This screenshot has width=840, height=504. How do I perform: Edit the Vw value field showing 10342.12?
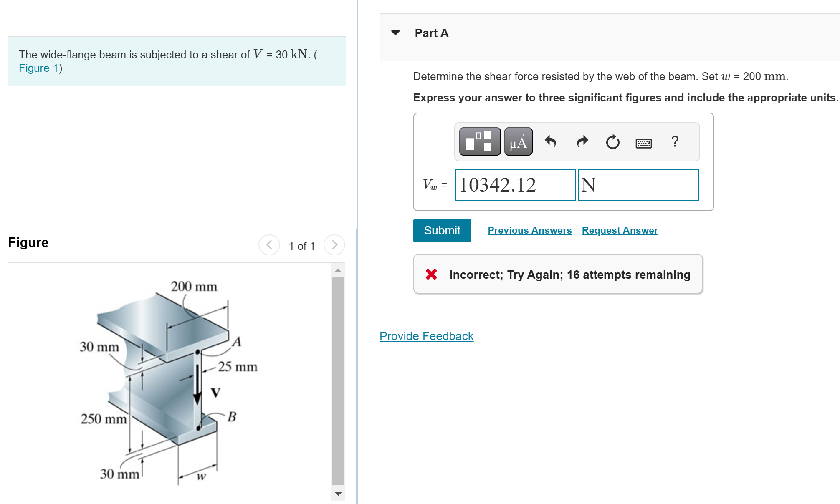pyautogui.click(x=515, y=185)
